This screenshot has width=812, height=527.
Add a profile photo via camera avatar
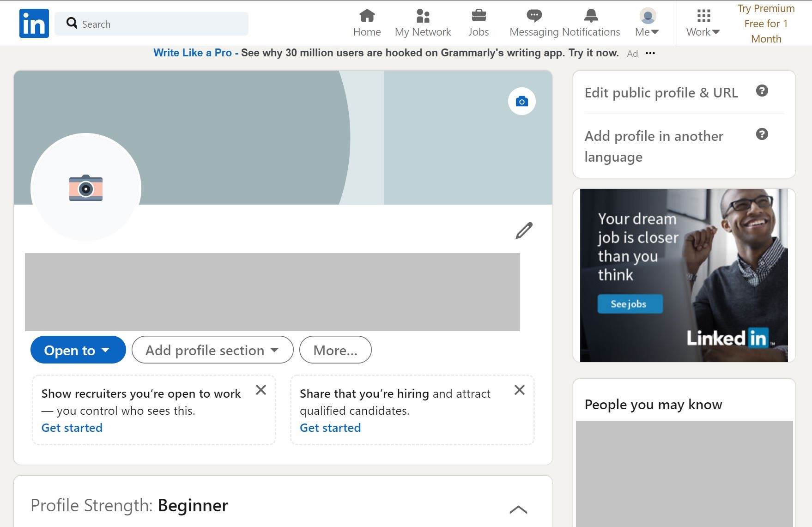click(86, 188)
